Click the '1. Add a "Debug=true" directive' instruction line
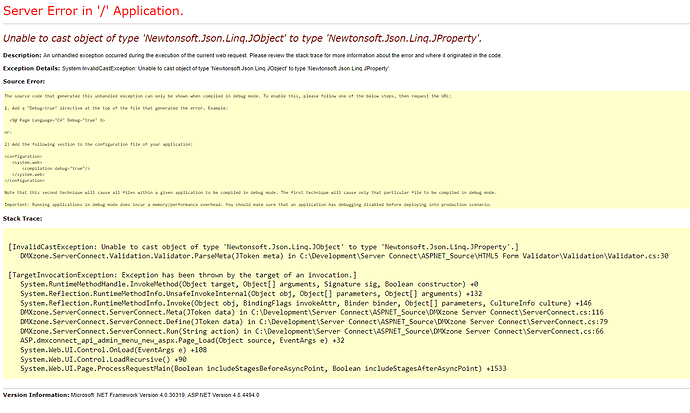This screenshot has height=413, width=690. (116, 108)
